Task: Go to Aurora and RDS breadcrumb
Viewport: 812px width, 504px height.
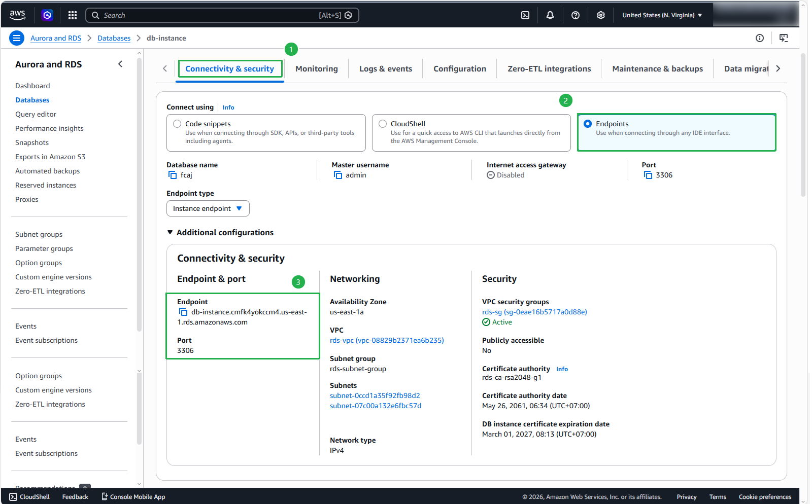Action: click(56, 38)
